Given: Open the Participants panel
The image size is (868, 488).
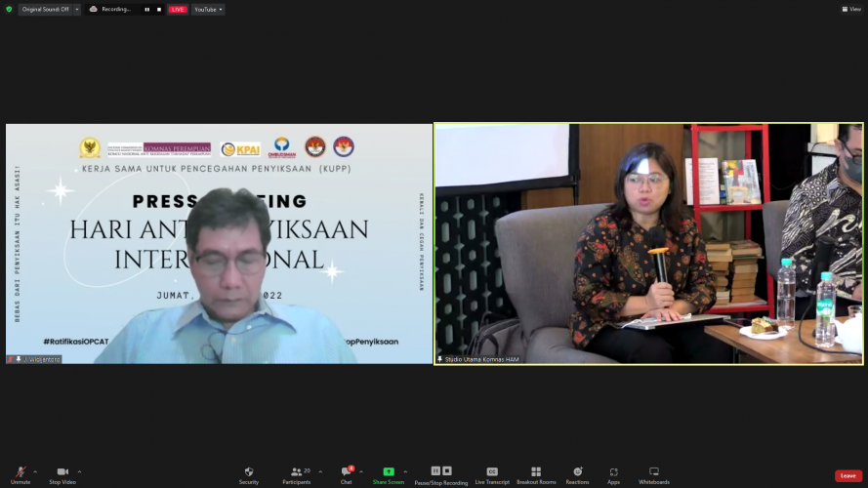Looking at the screenshot, I should 296,472.
